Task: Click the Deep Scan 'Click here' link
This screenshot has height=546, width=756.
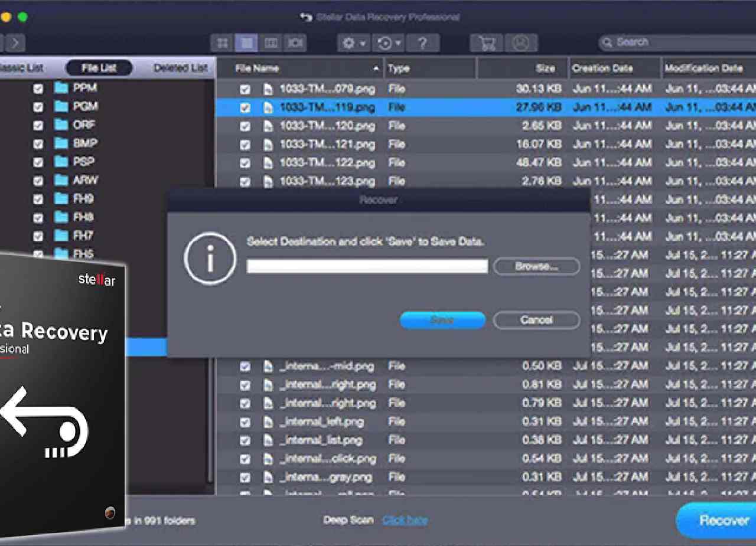Action: (405, 520)
